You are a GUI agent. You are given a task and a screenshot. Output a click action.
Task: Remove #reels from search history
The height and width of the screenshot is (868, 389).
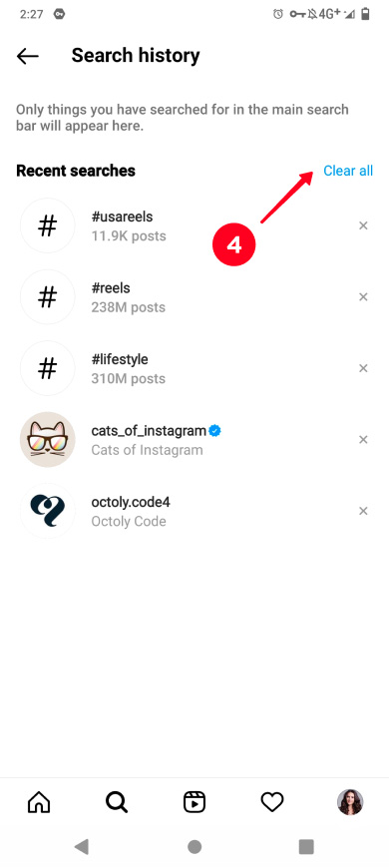pyautogui.click(x=363, y=297)
